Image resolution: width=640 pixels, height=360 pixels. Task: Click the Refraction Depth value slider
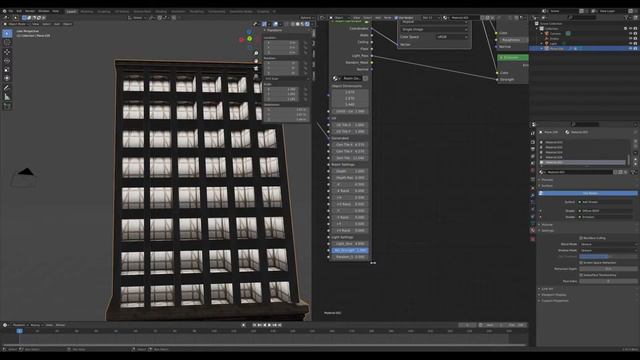(x=608, y=269)
